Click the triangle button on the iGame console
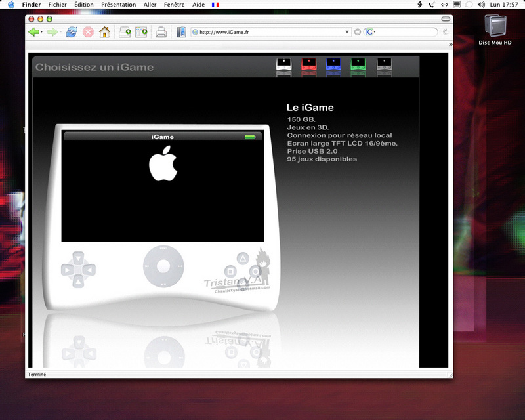The image size is (525, 420). (243, 258)
